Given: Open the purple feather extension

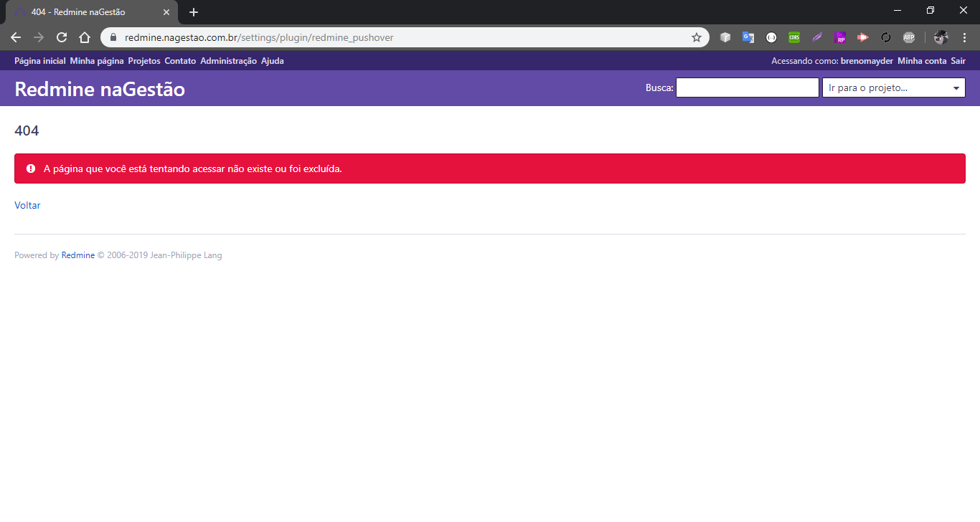Looking at the screenshot, I should point(817,37).
